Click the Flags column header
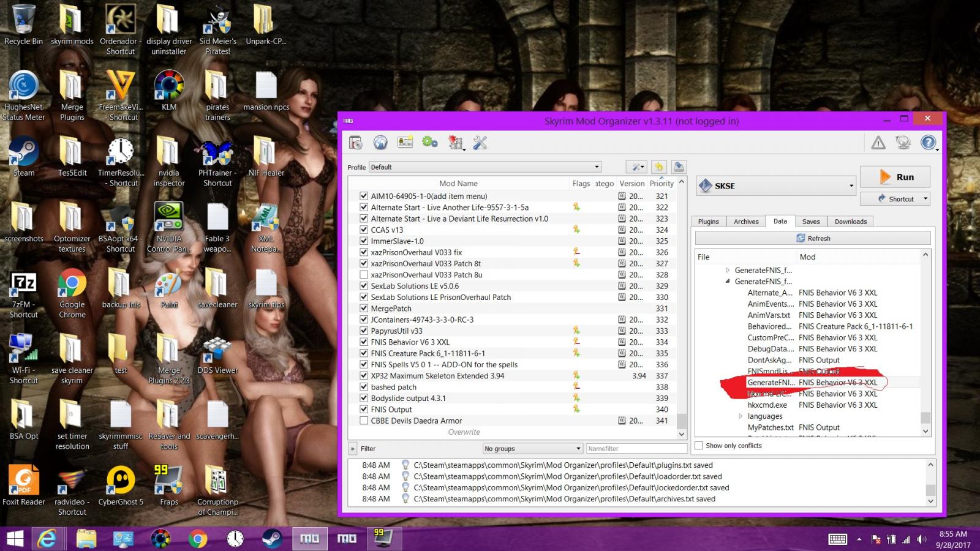The width and height of the screenshot is (980, 551). click(581, 183)
